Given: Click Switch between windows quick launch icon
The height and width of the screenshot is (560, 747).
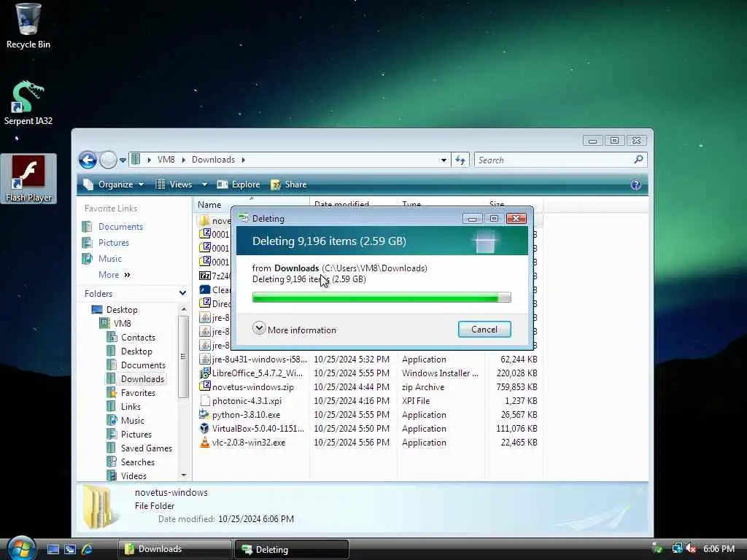Looking at the screenshot, I should [70, 550].
